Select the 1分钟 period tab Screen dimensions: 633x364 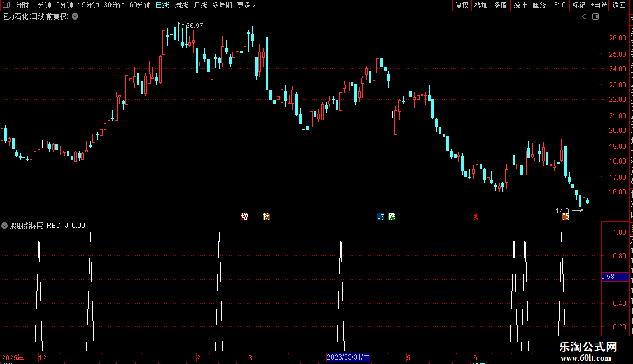43,5
